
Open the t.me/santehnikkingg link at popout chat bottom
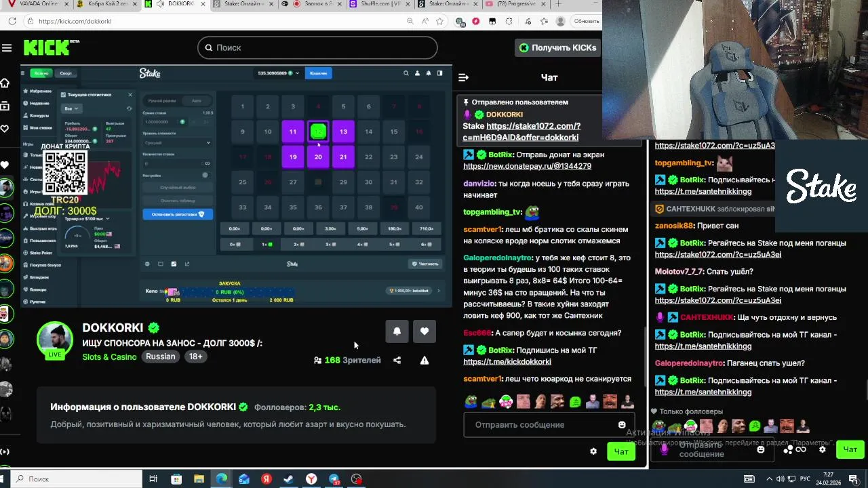pos(703,392)
